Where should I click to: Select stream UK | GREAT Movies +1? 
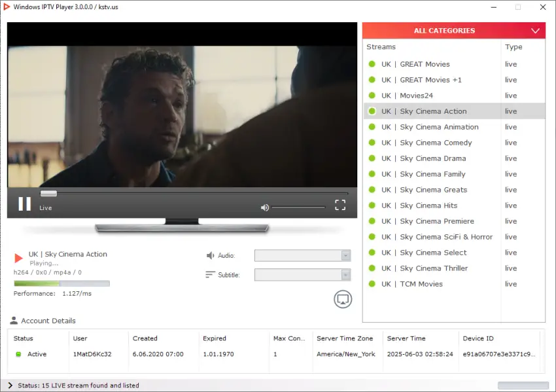[x=454, y=80]
